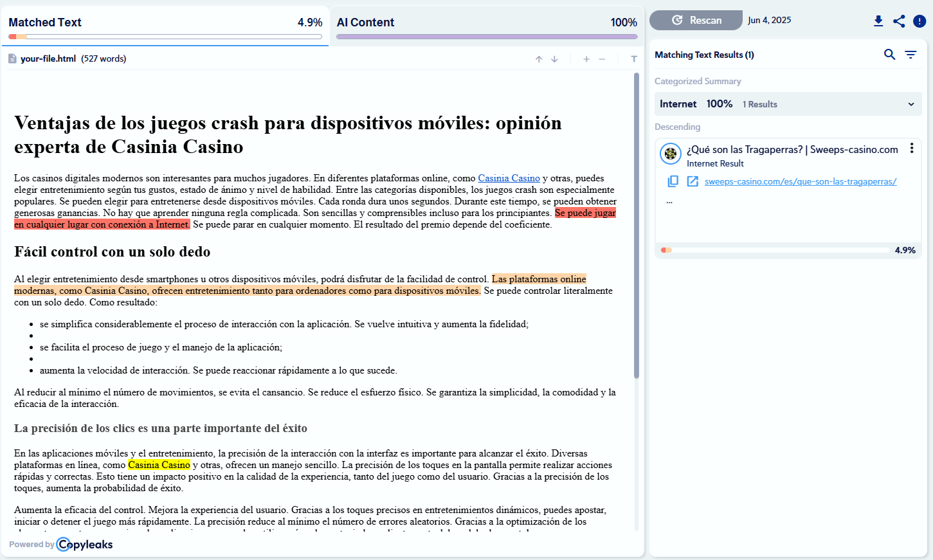Click the 'Ventajas de los juegos crash' title
933x560 pixels.
click(x=288, y=134)
